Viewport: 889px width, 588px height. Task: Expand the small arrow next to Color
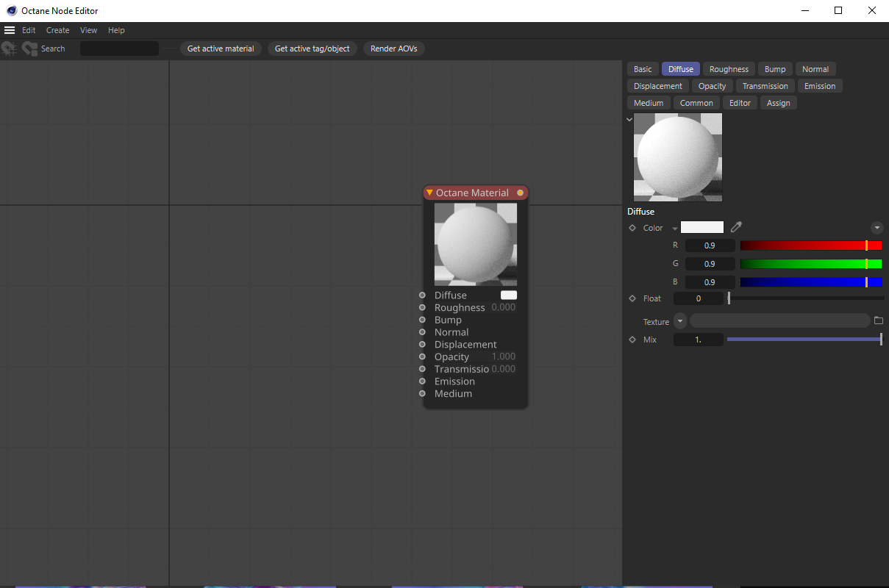674,229
